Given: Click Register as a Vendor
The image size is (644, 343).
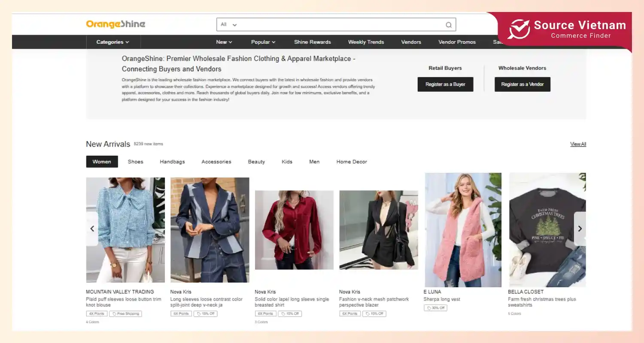Looking at the screenshot, I should click(522, 84).
